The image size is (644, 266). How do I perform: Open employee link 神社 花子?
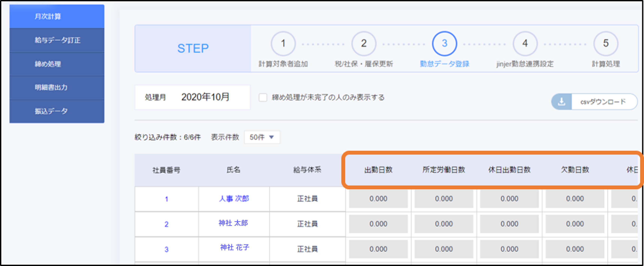coord(235,247)
